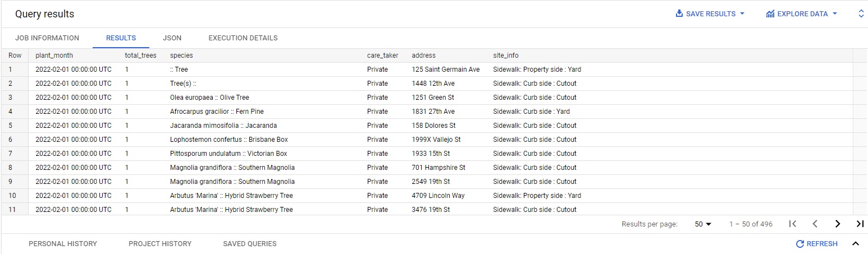Expand query results panel with arrows icon
868x254 pixels.
861,13
